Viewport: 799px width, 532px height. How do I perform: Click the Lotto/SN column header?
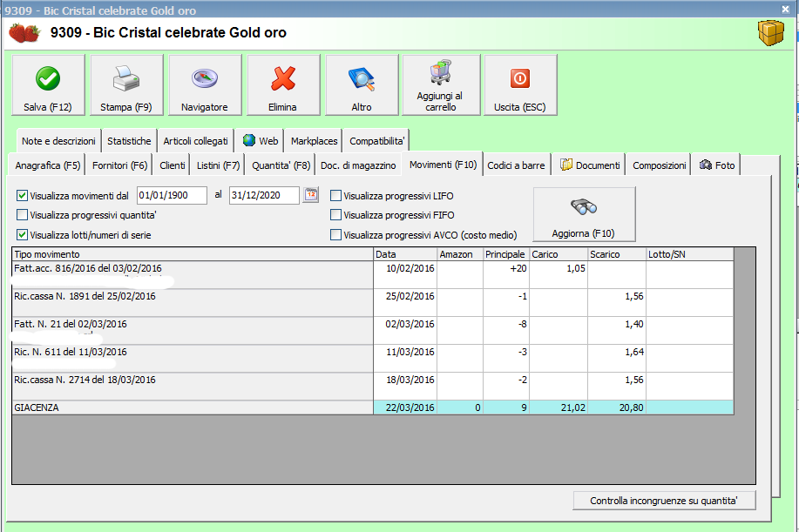click(x=690, y=254)
